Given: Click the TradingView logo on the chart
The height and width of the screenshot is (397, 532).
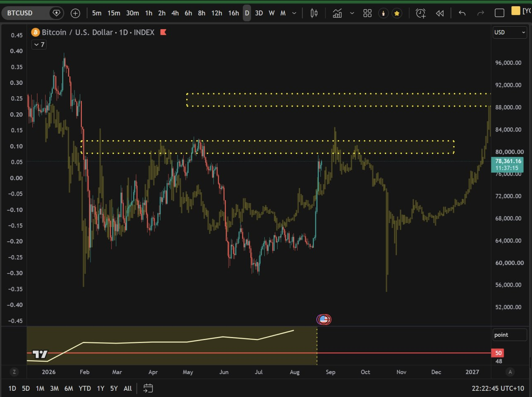Looking at the screenshot, I should coord(40,354).
